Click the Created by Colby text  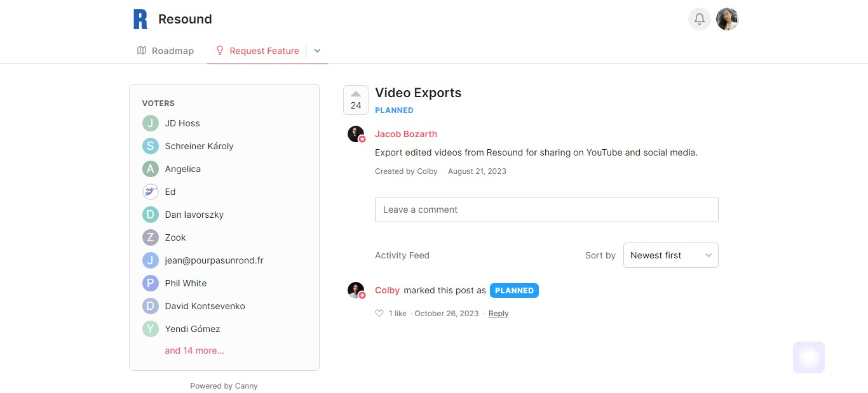click(406, 171)
